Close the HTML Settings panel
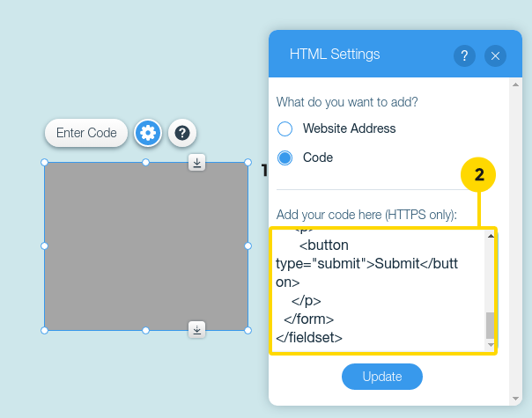 (495, 55)
